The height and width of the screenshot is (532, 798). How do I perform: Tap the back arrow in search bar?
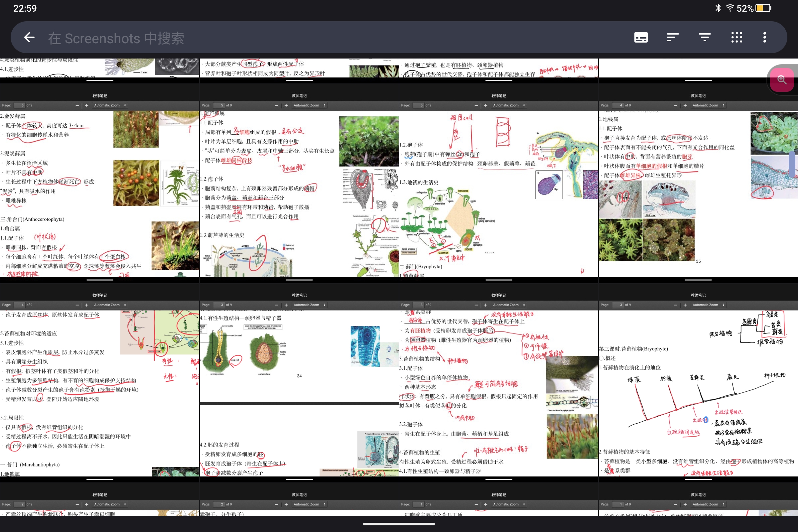tap(30, 37)
